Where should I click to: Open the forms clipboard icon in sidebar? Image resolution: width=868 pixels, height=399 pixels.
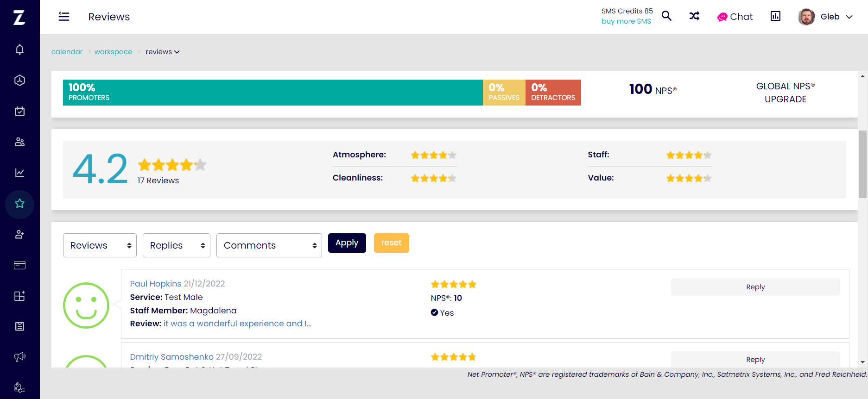coord(19,326)
